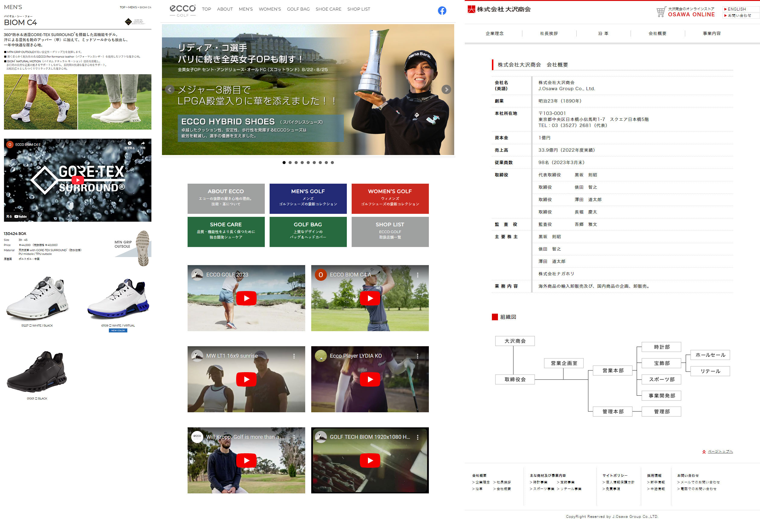Go back to the previous banner slide
Viewport: 760px width, 532px height.
(x=170, y=89)
